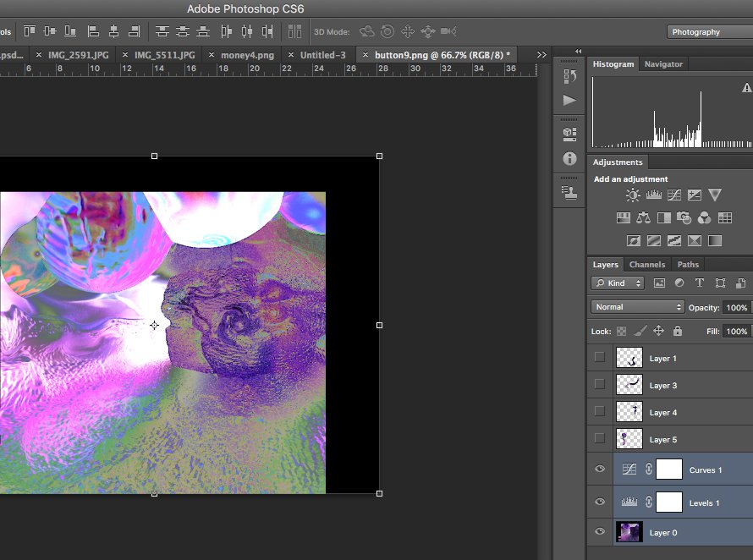Add a Posterize adjustment
This screenshot has height=560, width=753.
coord(654,240)
